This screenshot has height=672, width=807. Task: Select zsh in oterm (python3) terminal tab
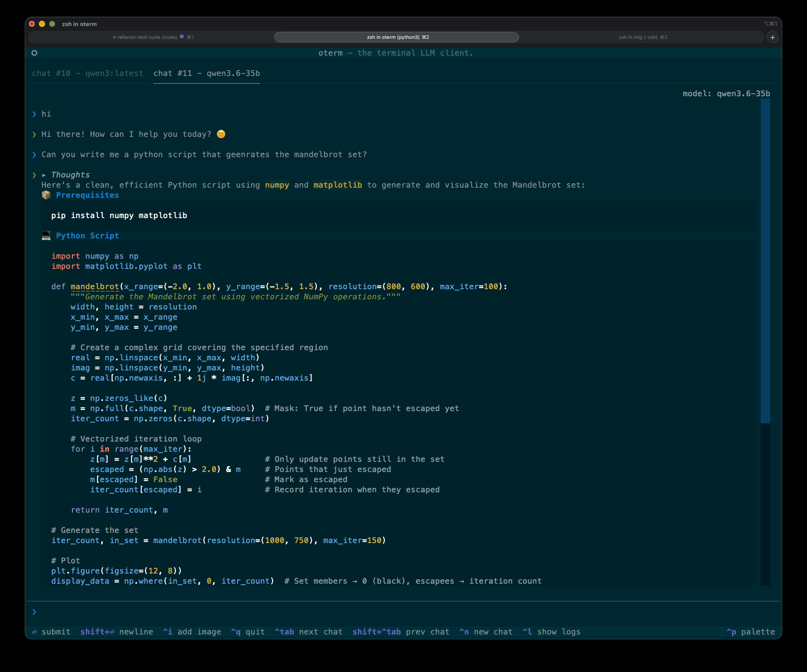point(397,37)
